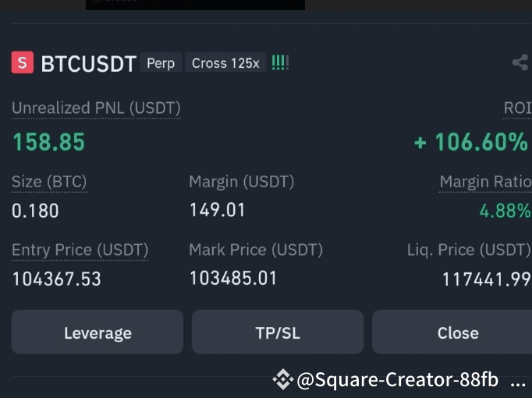
Task: Open the Leverage adjustment button
Action: pyautogui.click(x=98, y=332)
